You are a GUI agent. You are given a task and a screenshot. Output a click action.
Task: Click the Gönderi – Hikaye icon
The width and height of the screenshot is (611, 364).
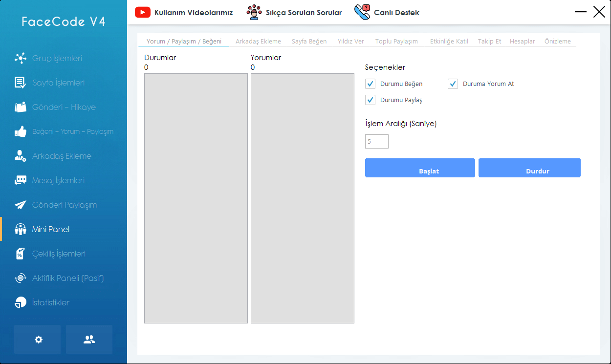coord(21,107)
